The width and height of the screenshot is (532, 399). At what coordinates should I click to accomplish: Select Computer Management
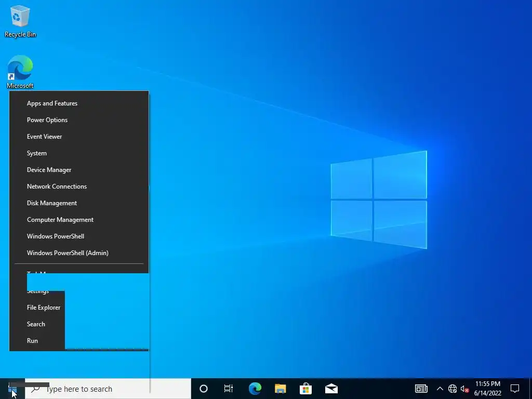[79, 220]
